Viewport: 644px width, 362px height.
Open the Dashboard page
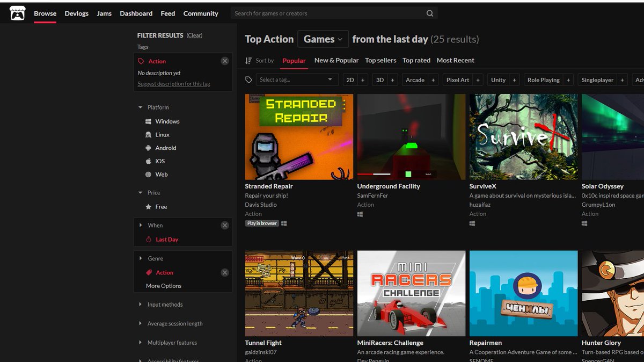click(x=136, y=13)
